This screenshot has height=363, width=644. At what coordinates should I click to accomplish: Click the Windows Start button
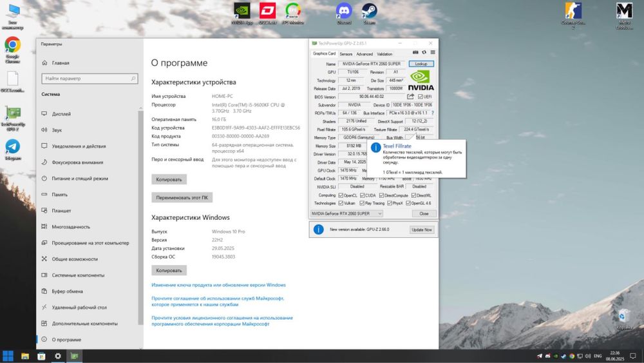(x=8, y=356)
